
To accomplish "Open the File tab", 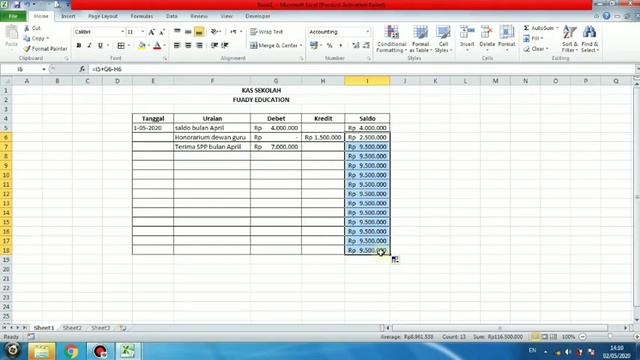I will (13, 16).
